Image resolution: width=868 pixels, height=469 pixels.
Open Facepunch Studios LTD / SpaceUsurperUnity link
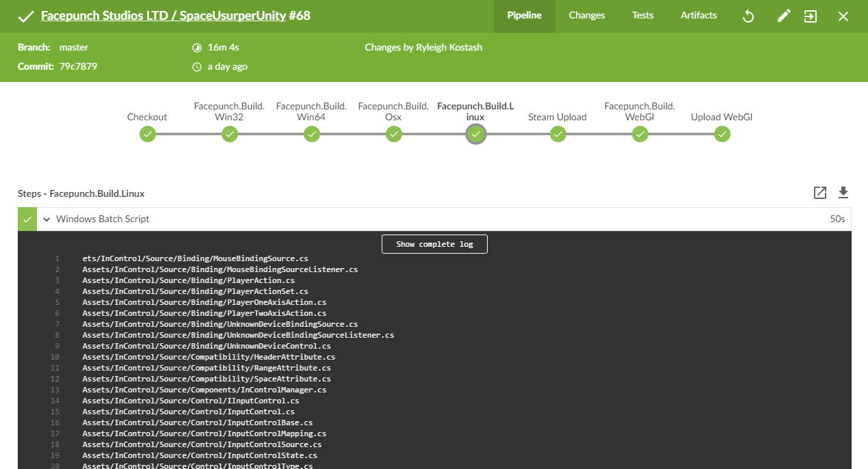(x=163, y=15)
